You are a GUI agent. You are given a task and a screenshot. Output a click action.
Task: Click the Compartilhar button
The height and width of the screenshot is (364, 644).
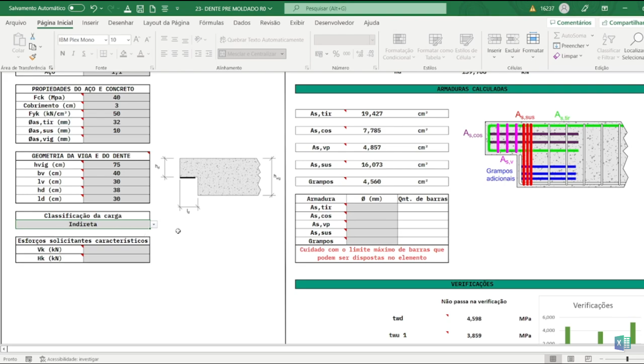[622, 23]
